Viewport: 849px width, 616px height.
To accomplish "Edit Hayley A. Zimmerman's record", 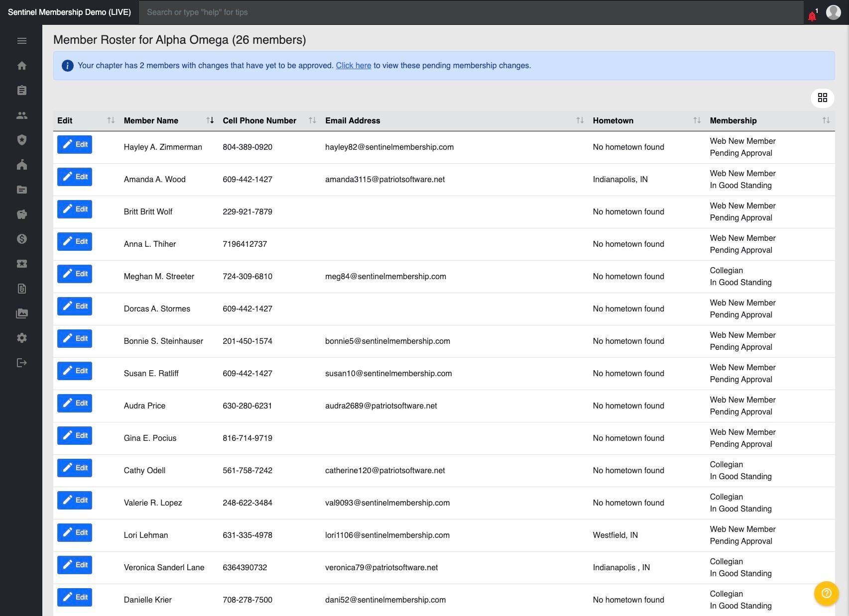I will click(75, 144).
